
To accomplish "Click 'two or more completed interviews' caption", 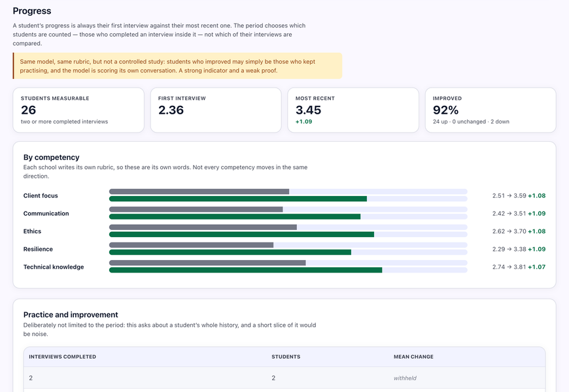I will click(x=64, y=122).
